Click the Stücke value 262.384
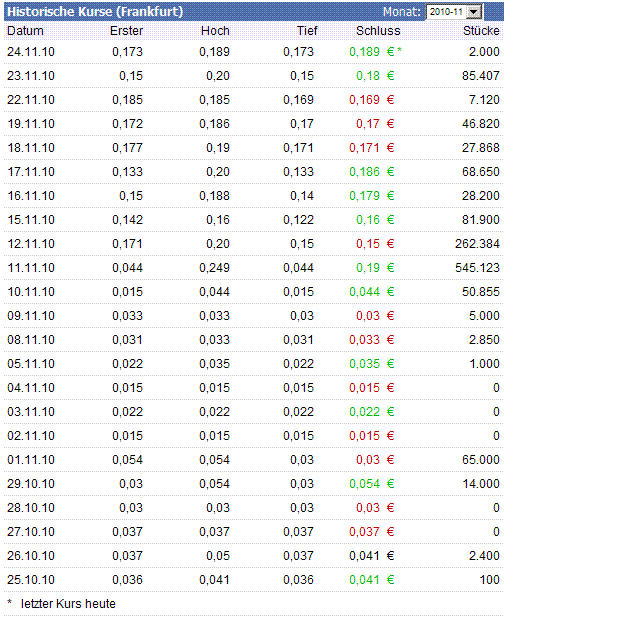Viewport: 640px width, 621px height. pyautogui.click(x=476, y=243)
